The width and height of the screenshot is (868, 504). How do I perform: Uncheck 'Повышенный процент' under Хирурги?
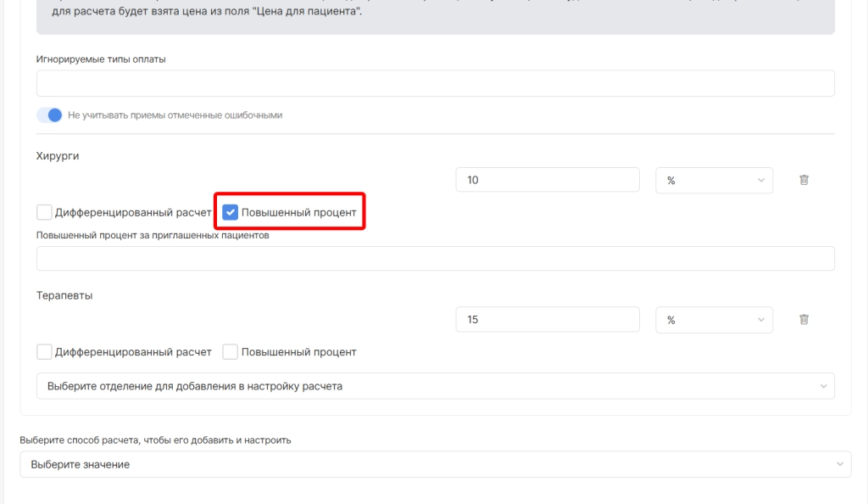[x=230, y=212]
